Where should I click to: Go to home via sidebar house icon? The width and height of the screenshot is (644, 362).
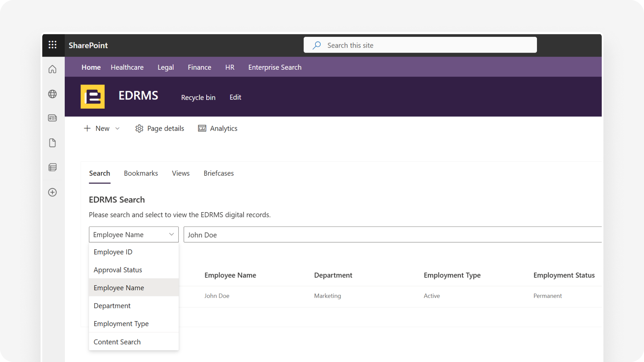pos(52,69)
